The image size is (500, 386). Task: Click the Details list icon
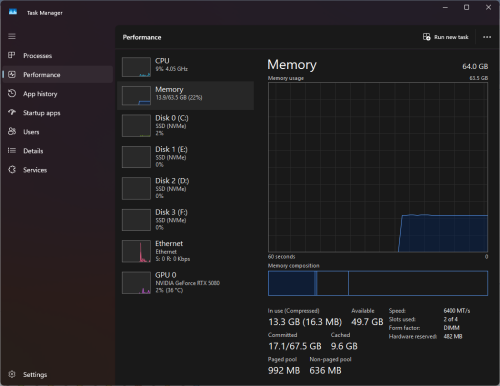tap(12, 151)
